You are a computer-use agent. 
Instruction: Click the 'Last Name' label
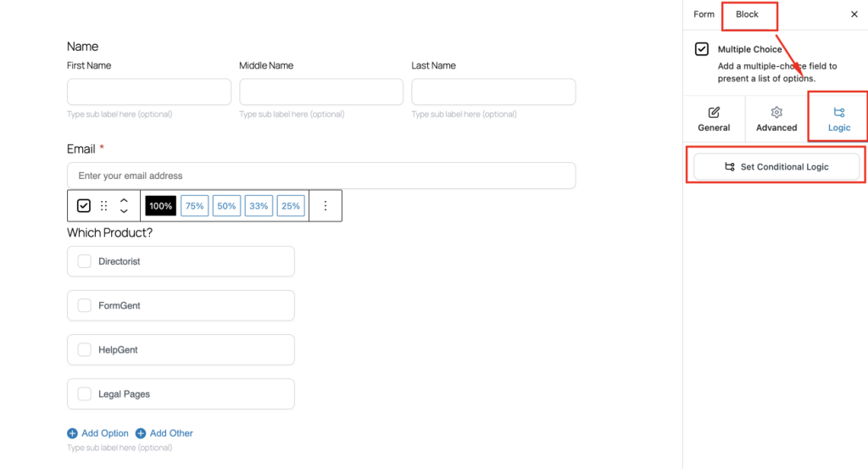[433, 65]
